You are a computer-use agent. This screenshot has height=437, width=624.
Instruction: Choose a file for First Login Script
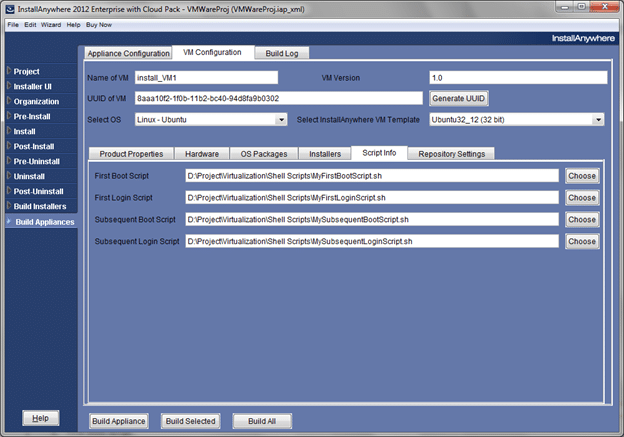pyautogui.click(x=582, y=198)
